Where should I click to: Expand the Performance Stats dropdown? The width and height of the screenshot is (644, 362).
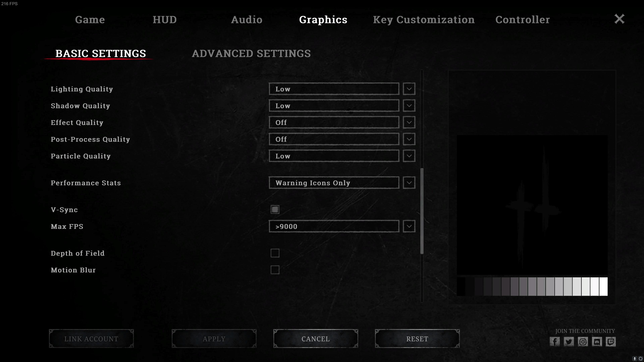point(409,183)
